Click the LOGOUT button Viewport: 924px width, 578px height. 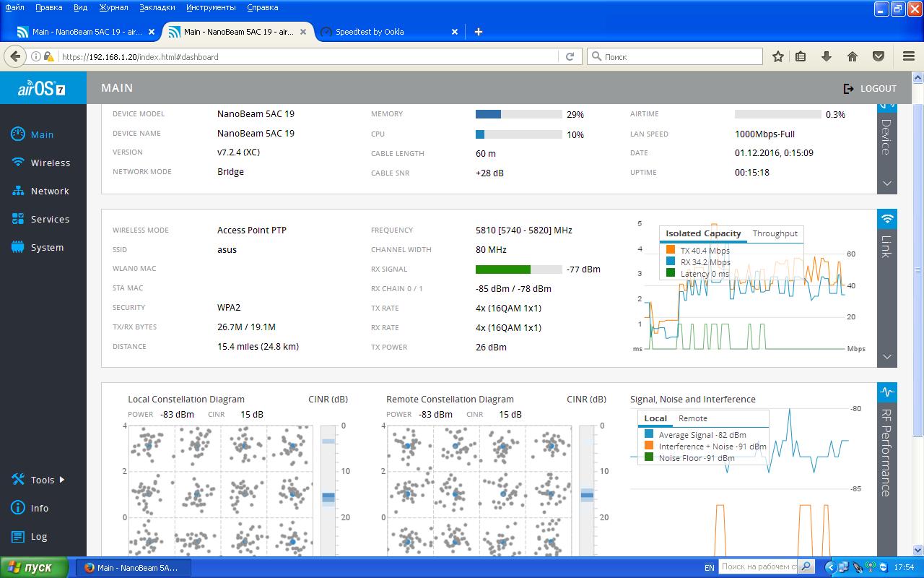(870, 88)
